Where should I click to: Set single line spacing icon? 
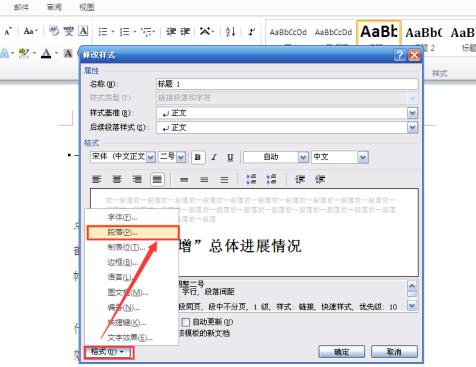coord(184,180)
